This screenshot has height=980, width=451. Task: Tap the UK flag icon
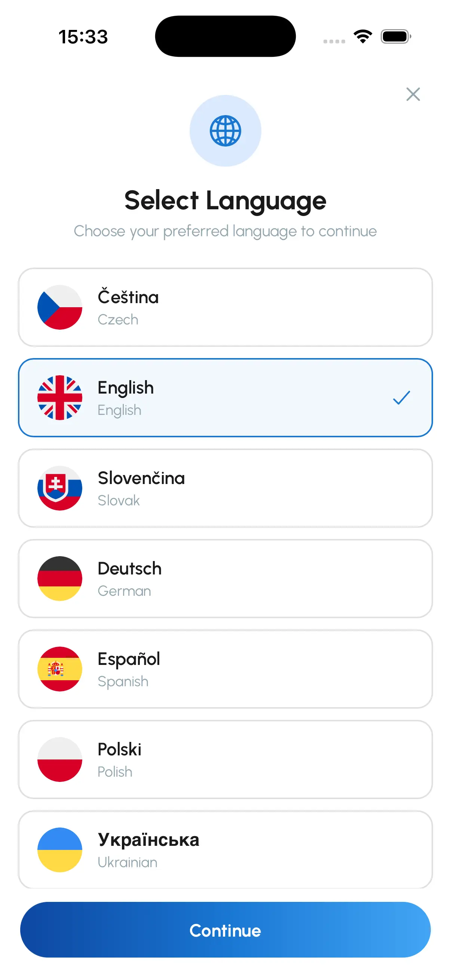pyautogui.click(x=60, y=397)
